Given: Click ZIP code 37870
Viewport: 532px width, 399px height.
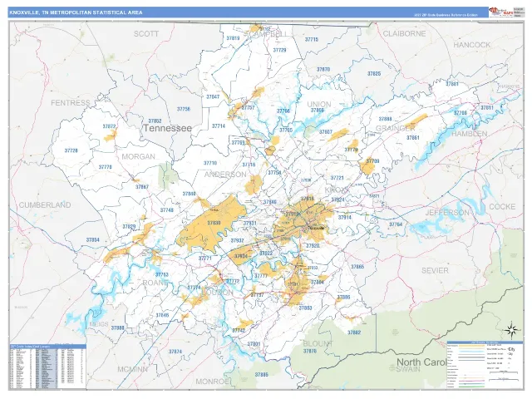Looking at the screenshot, I should tap(323, 69).
